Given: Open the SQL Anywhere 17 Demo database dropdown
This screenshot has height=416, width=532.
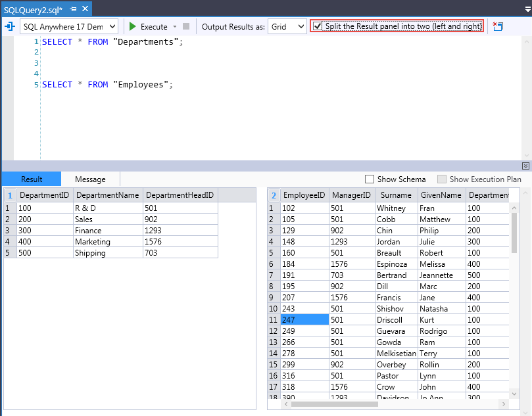Looking at the screenshot, I should tap(69, 27).
